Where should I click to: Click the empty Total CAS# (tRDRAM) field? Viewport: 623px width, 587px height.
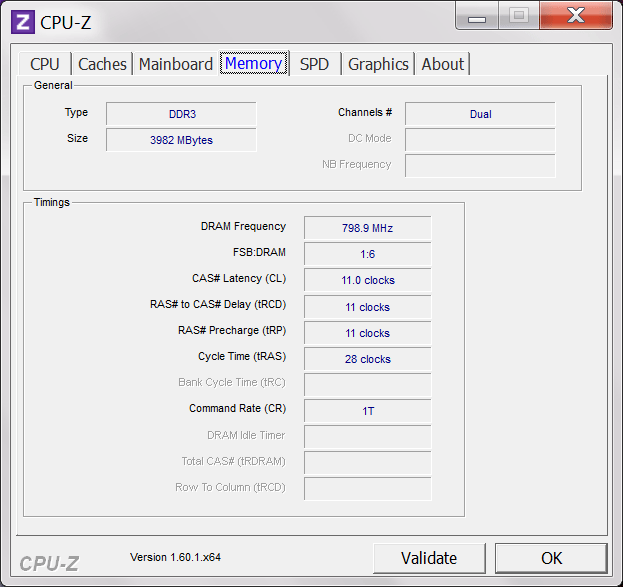click(368, 463)
